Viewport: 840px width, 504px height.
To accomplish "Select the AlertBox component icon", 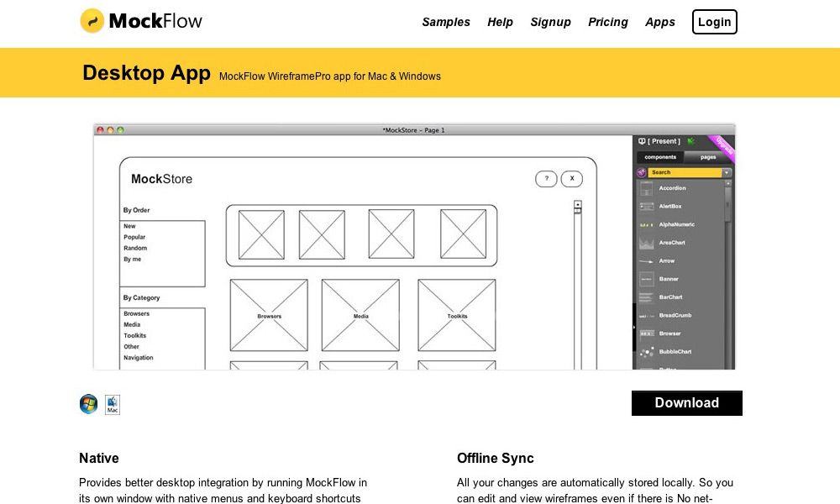I will (x=647, y=206).
